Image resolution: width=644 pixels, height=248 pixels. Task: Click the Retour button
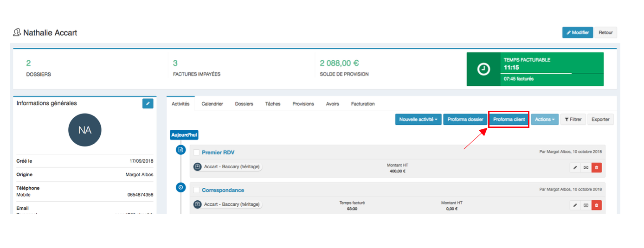pos(605,32)
